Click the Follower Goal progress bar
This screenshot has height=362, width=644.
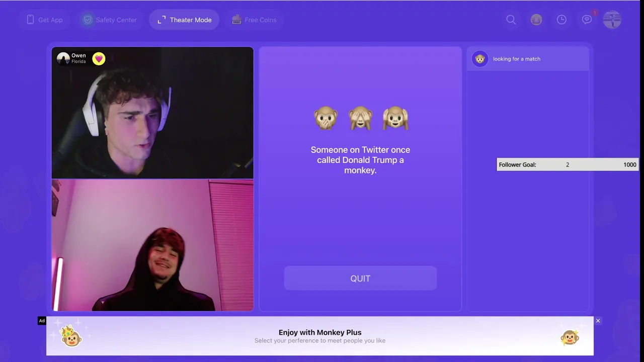coord(568,164)
